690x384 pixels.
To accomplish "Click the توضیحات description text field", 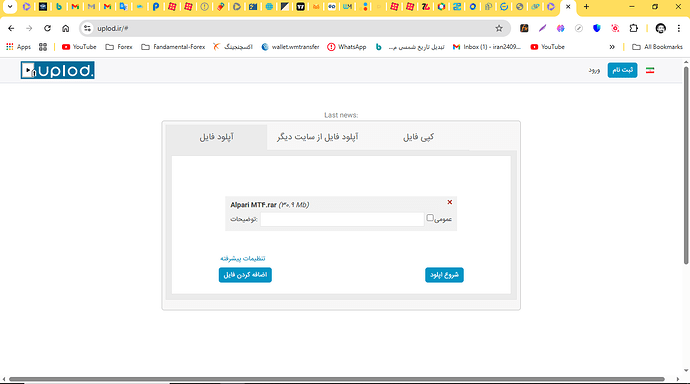I will tap(342, 219).
